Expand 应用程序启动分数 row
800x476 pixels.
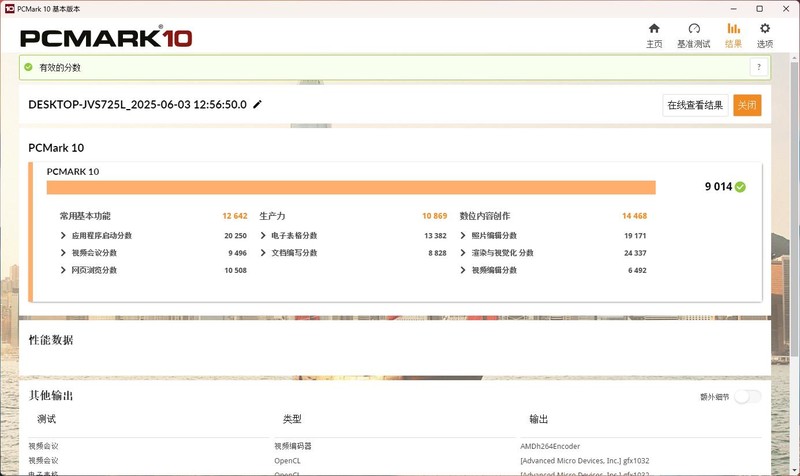click(x=63, y=235)
